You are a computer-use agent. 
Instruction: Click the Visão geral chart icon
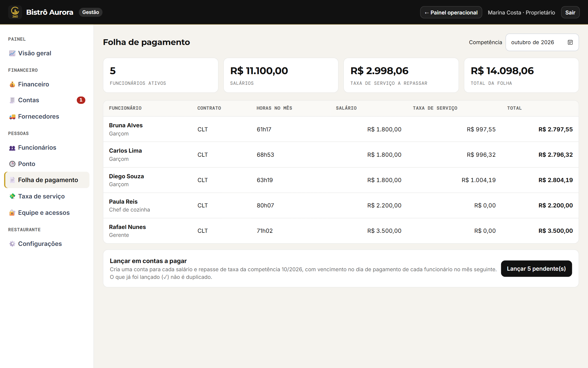click(12, 53)
